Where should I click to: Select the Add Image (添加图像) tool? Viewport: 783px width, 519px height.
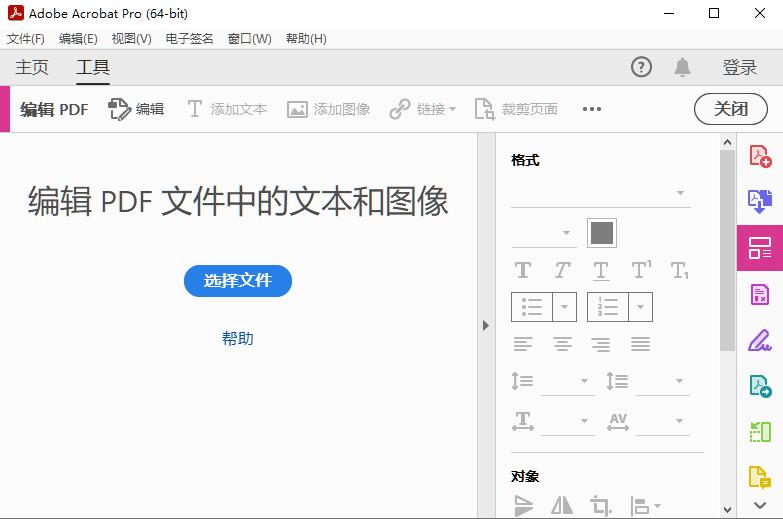pyautogui.click(x=329, y=109)
